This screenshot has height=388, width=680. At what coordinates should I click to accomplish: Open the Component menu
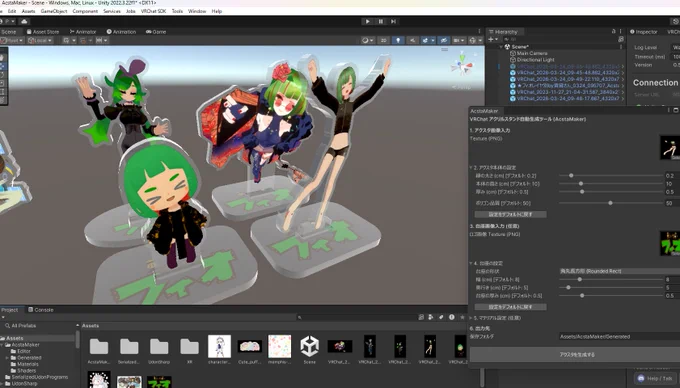pos(85,11)
